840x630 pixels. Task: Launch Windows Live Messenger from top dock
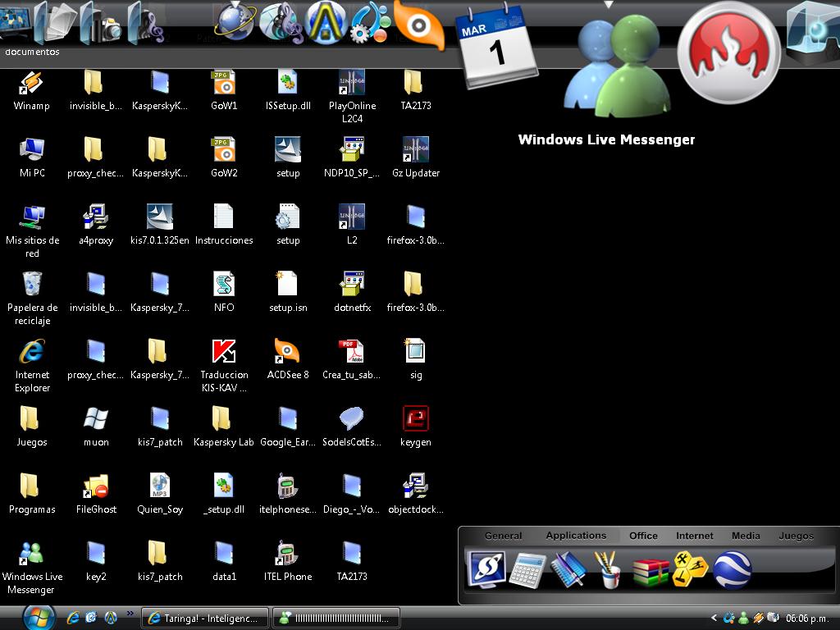coord(616,67)
